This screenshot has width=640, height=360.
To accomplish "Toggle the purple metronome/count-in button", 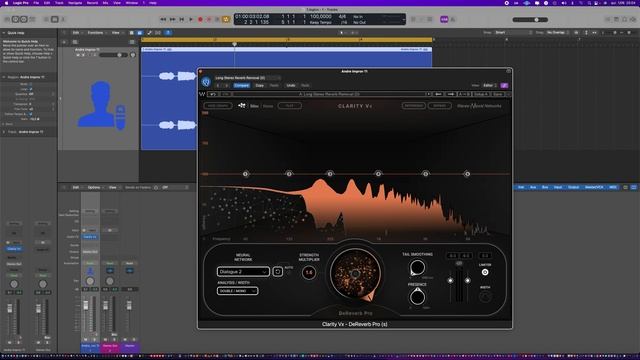I will (x=444, y=19).
